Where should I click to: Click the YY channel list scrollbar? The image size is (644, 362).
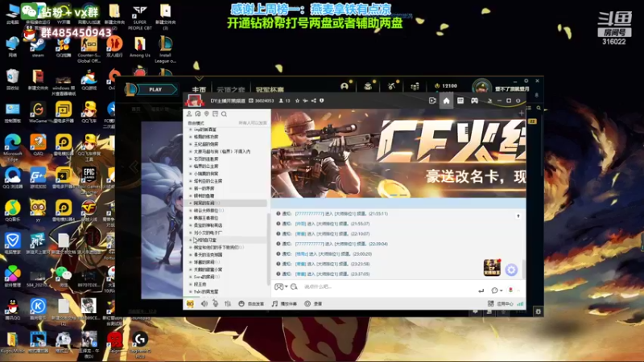pos(269,249)
